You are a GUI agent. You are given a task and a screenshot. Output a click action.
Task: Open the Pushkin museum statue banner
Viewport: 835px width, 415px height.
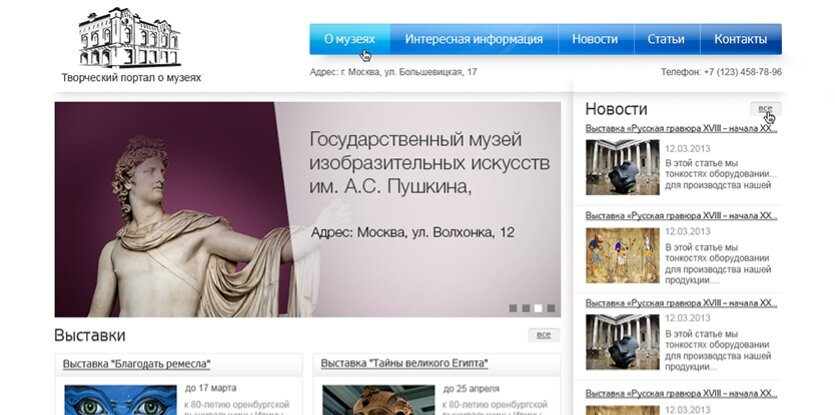(307, 209)
